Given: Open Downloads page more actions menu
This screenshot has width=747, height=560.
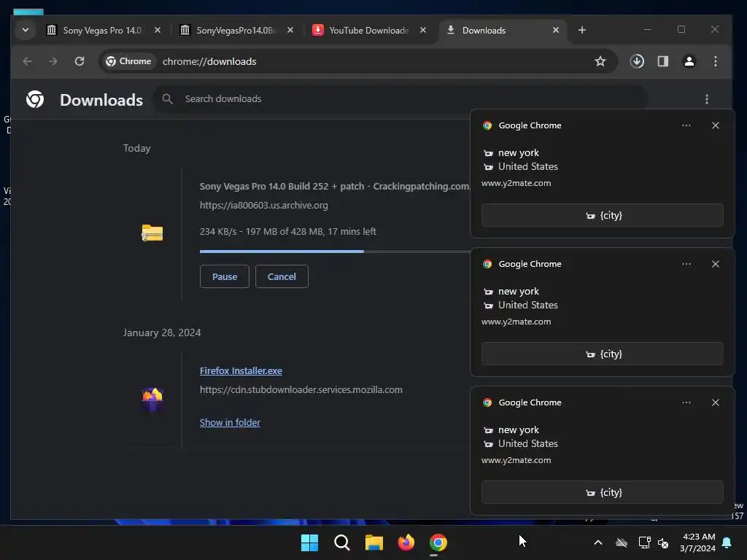Looking at the screenshot, I should point(706,99).
